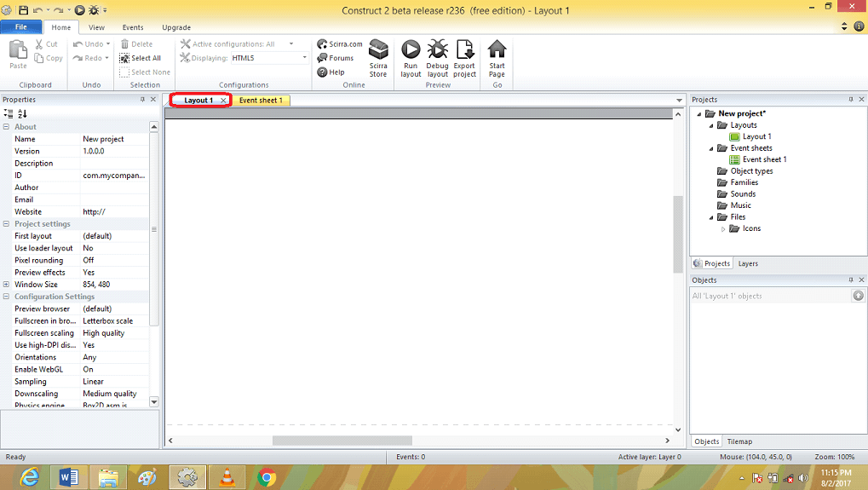Screen dimensions: 868x490
Task: Expand the Window Size property
Action: coord(6,284)
